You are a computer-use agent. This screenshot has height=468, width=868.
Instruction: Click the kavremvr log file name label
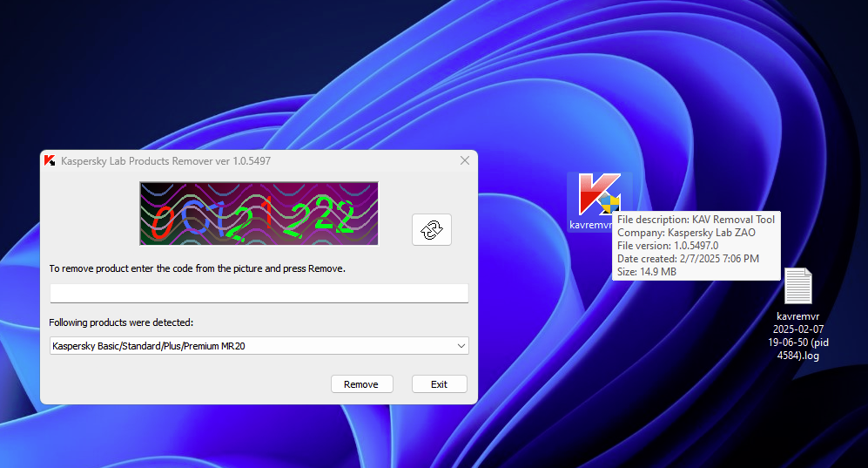pos(798,336)
